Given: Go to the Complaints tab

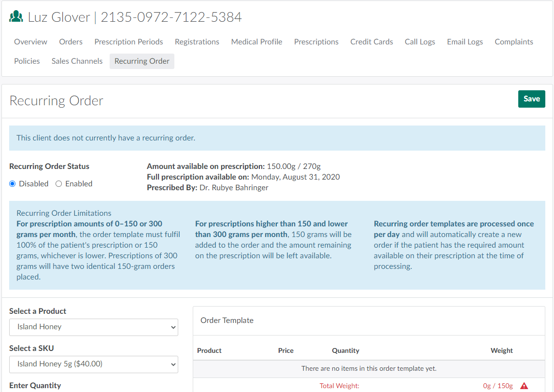Looking at the screenshot, I should 514,42.
